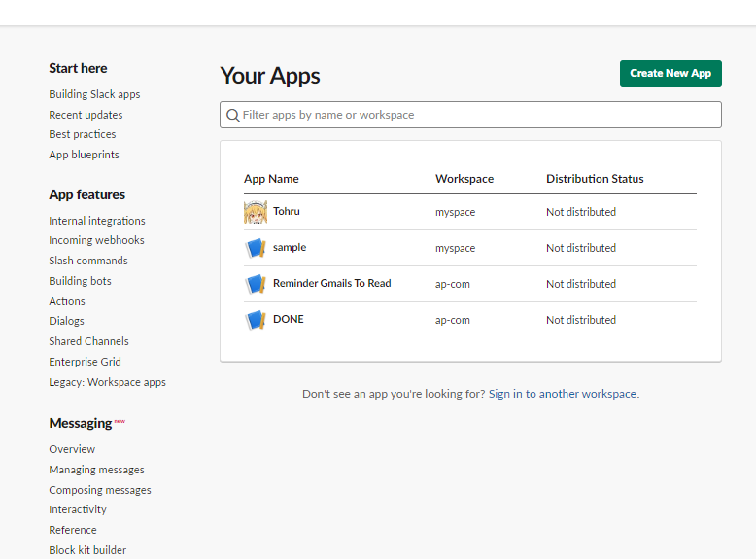This screenshot has height=559, width=756.
Task: Click Not distributed status in Tohru row
Action: tap(581, 212)
